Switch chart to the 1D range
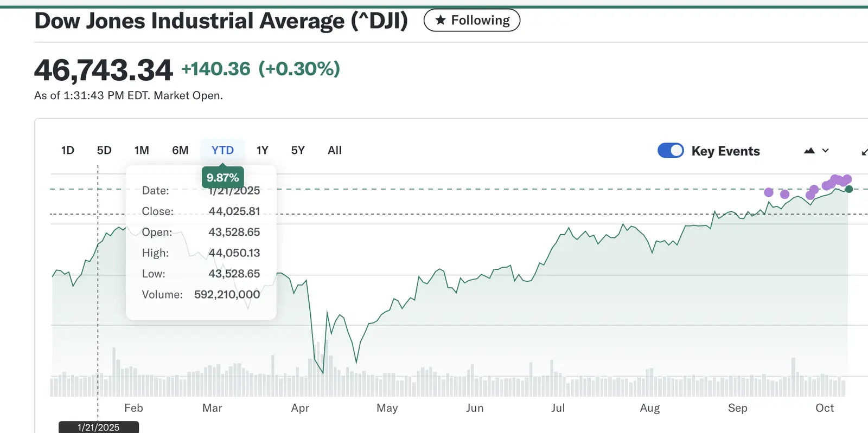Screen dimensions: 868x433 [x=68, y=150]
